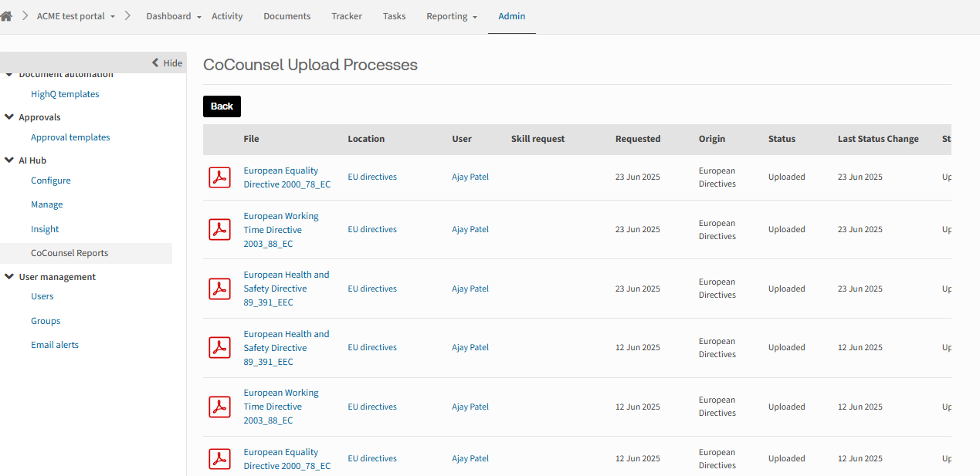The width and height of the screenshot is (980, 476).
Task: Click PDF icon for last Equality Directive row
Action: (220, 458)
